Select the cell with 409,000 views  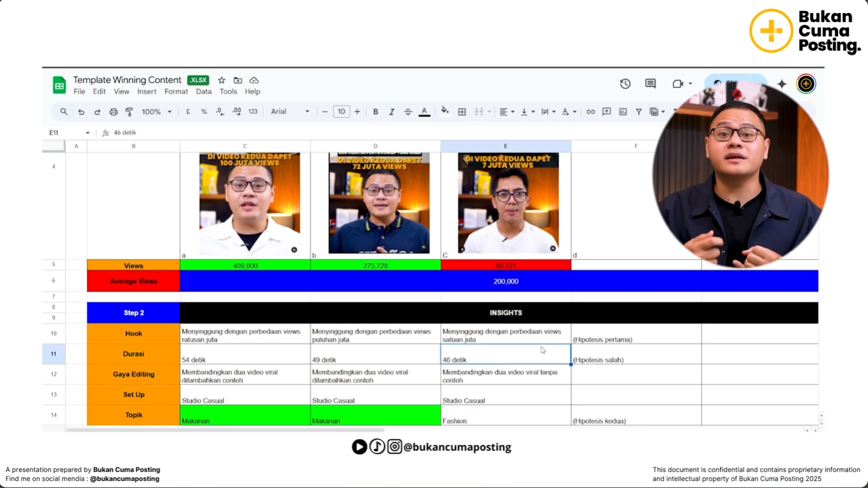pyautogui.click(x=245, y=265)
